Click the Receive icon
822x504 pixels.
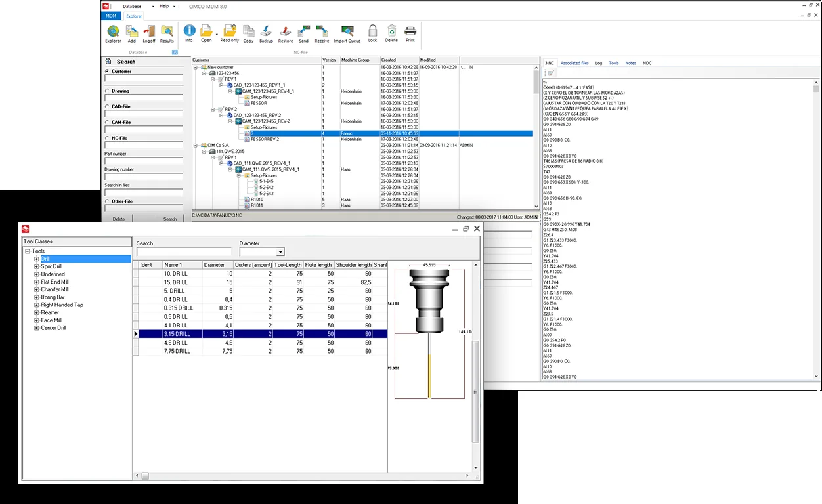click(x=322, y=33)
